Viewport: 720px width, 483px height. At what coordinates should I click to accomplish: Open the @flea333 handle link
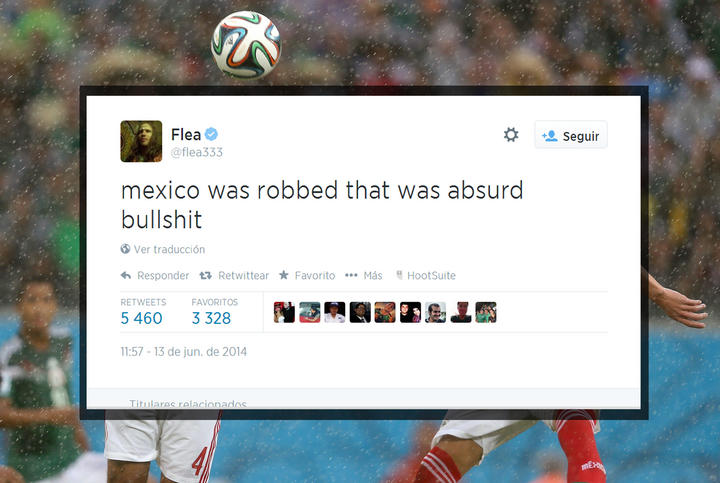(197, 152)
